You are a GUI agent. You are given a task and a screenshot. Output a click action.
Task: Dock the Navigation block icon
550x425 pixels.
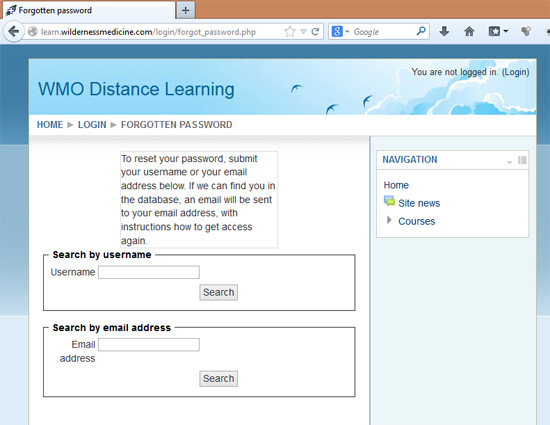pos(522,160)
